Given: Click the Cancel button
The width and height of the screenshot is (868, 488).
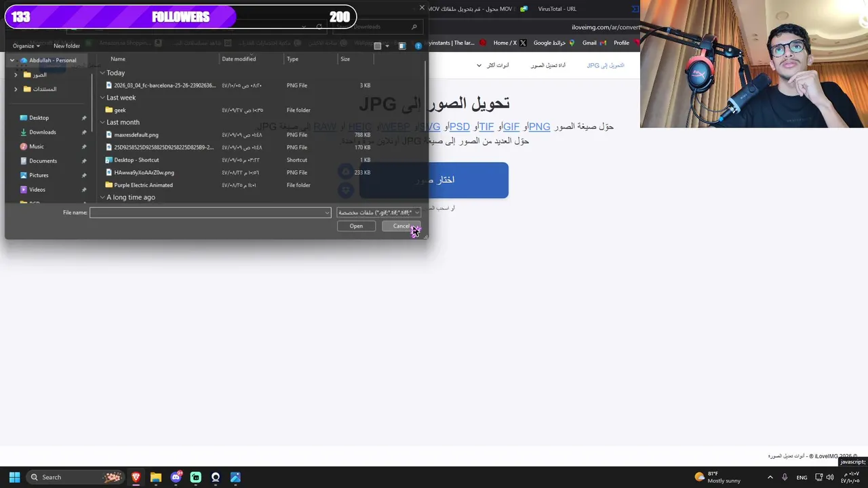Looking at the screenshot, I should pos(401,226).
